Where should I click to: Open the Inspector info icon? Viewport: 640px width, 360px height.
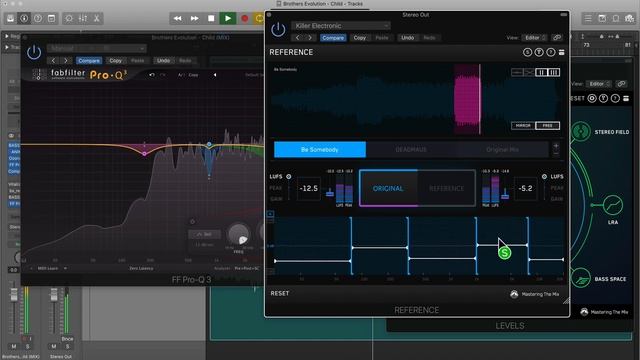point(24,18)
